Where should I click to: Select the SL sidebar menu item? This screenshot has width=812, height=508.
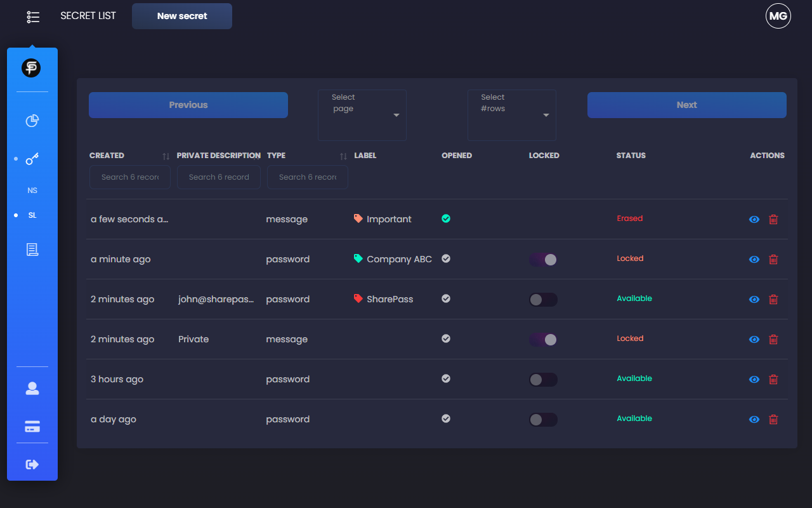[32, 215]
